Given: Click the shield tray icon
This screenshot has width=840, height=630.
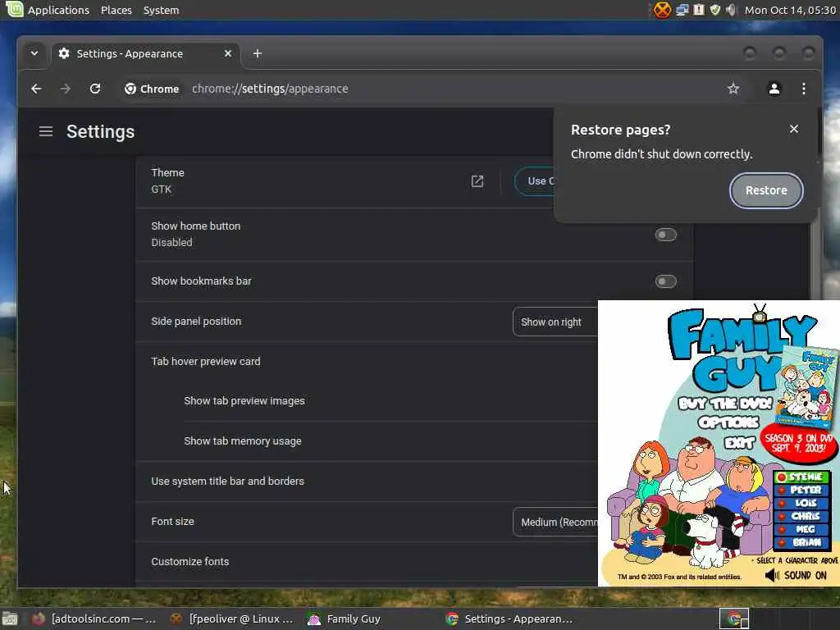Looking at the screenshot, I should click(715, 10).
